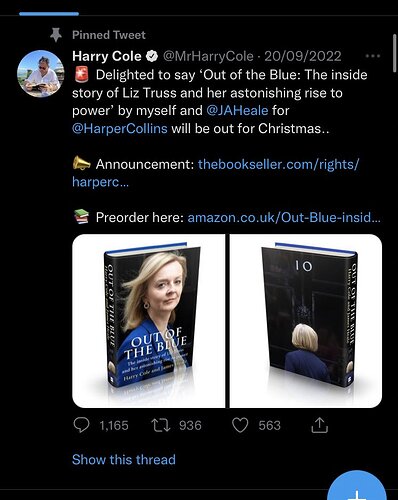This screenshot has height=500, width=398.
Task: Open the tweet date 20/09/2022
Action: (x=303, y=56)
